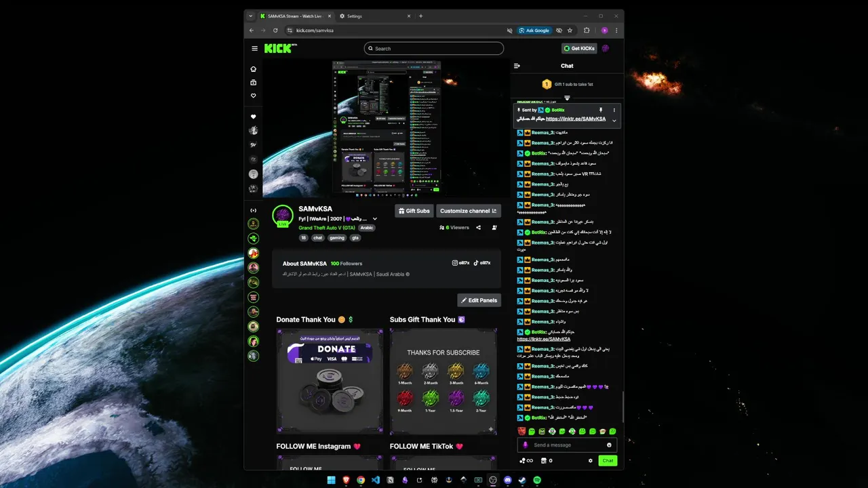Click the gta tag

355,238
